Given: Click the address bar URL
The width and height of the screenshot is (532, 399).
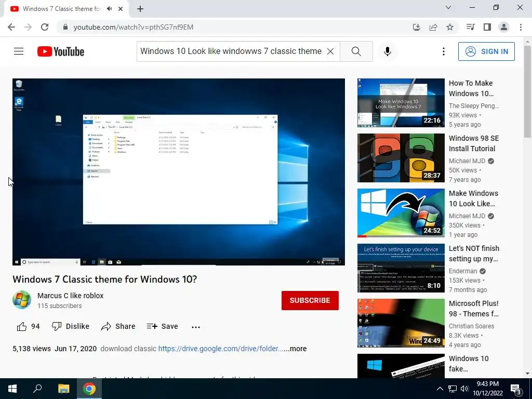Looking at the screenshot, I should pyautogui.click(x=134, y=27).
